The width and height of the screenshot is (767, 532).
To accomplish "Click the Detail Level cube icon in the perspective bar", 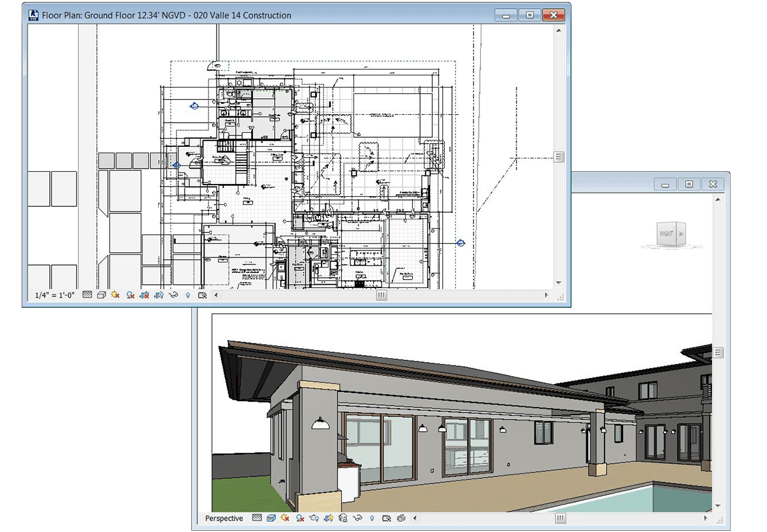I will click(x=256, y=519).
